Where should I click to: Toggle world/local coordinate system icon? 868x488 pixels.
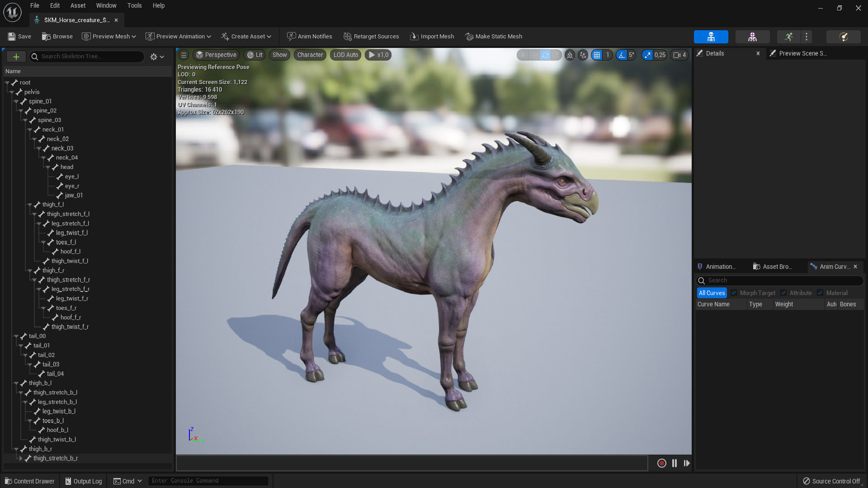[x=570, y=55]
